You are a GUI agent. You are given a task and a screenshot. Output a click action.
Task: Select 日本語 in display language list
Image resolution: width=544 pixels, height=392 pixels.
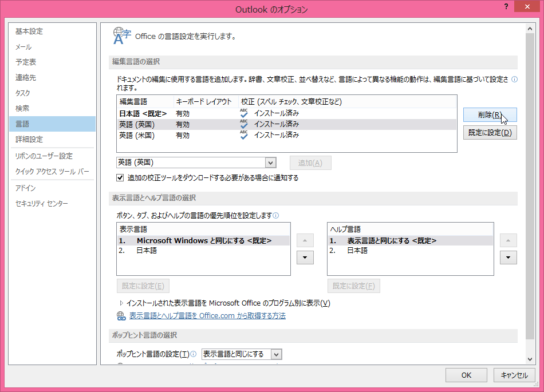point(204,250)
